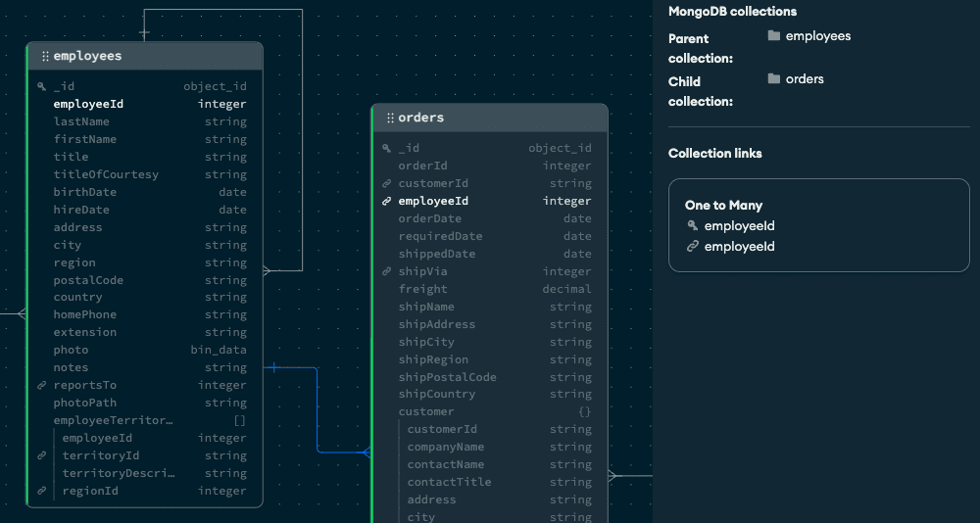Image resolution: width=980 pixels, height=523 pixels.
Task: Select the highlighted employeeId row in orders
Action: 488,202
